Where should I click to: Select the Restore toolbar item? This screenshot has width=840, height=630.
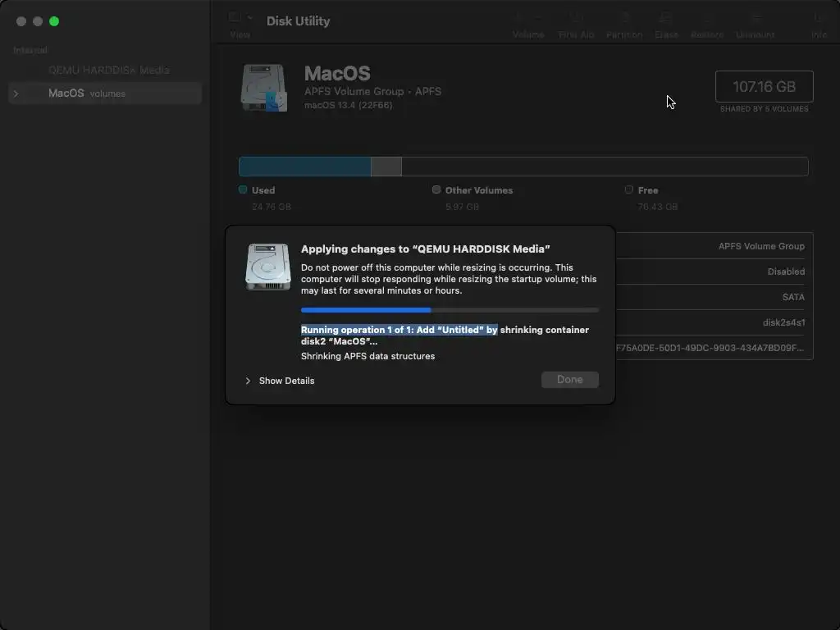tap(707, 25)
